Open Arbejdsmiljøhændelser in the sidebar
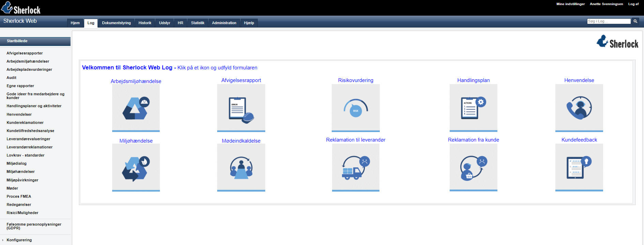 coord(28,61)
